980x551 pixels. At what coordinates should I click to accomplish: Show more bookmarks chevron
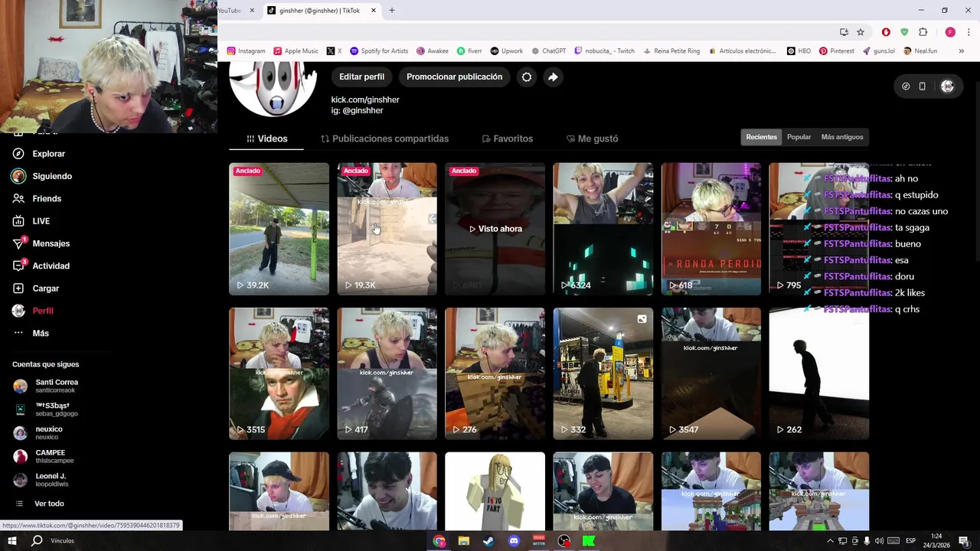click(x=962, y=51)
